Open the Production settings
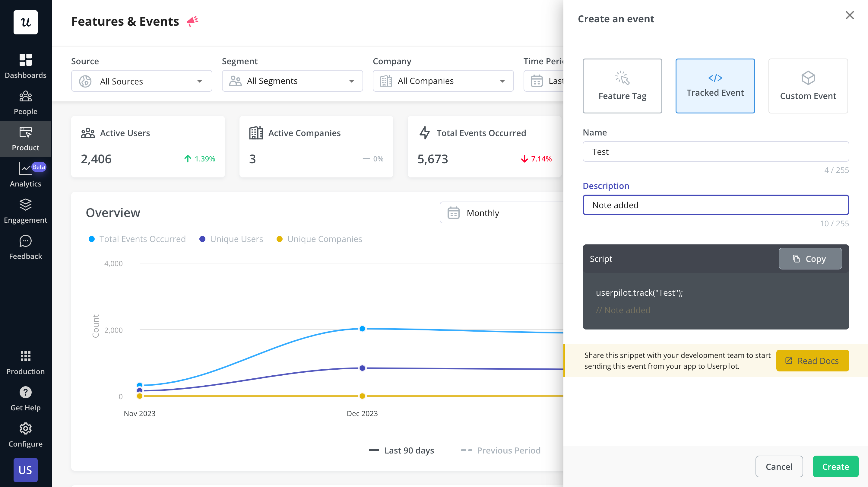The height and width of the screenshot is (487, 868). [26, 361]
